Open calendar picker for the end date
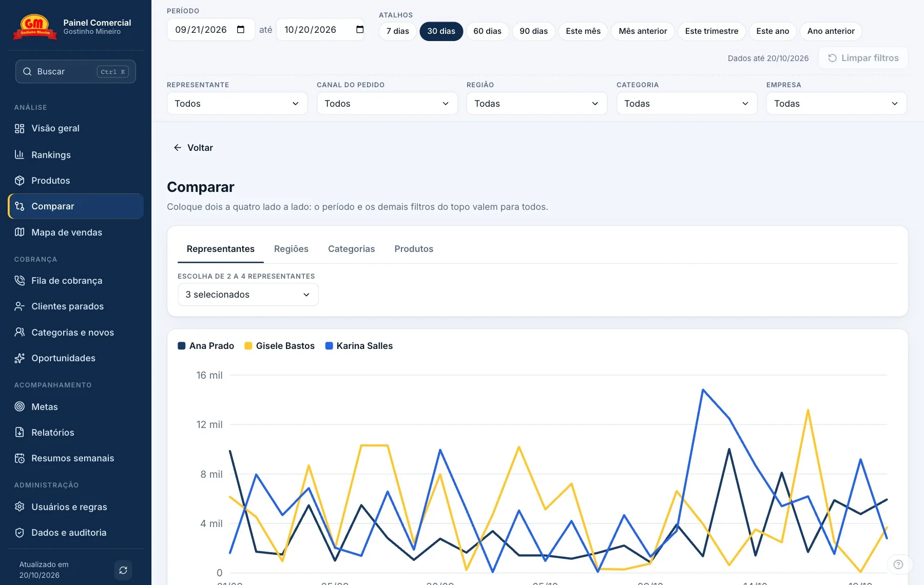The width and height of the screenshot is (924, 585). [x=360, y=30]
